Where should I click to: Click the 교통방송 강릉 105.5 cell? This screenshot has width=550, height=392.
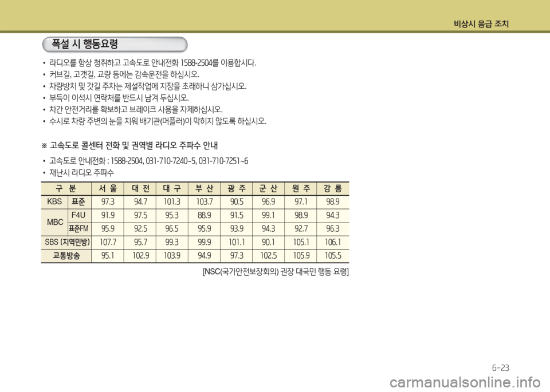(x=333, y=256)
